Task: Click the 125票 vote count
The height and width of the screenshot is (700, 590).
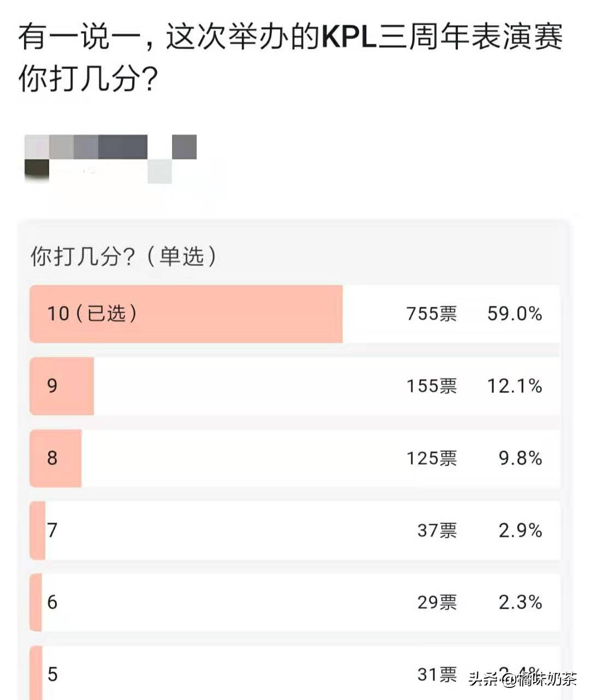Action: click(x=432, y=458)
